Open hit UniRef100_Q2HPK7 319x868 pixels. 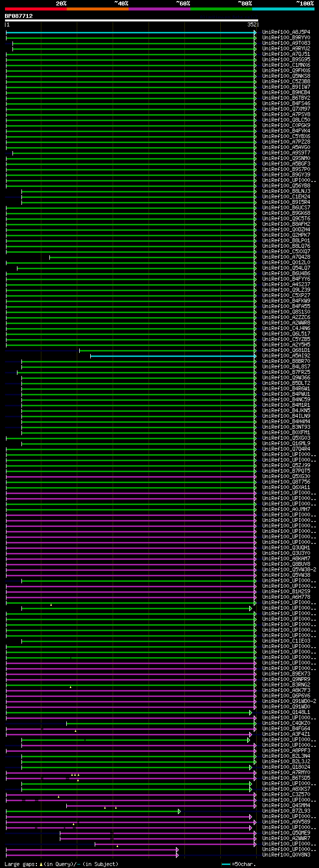pyautogui.click(x=286, y=235)
